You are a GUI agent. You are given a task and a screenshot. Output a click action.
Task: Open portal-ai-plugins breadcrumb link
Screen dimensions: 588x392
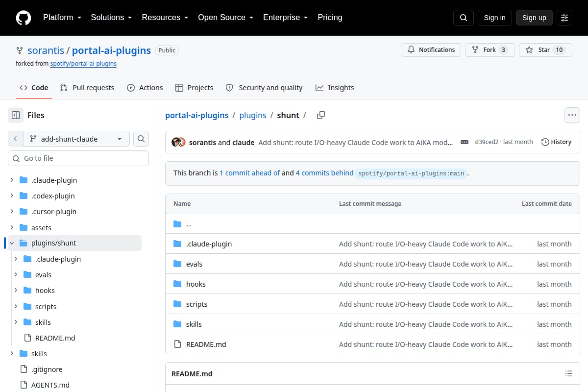point(197,115)
